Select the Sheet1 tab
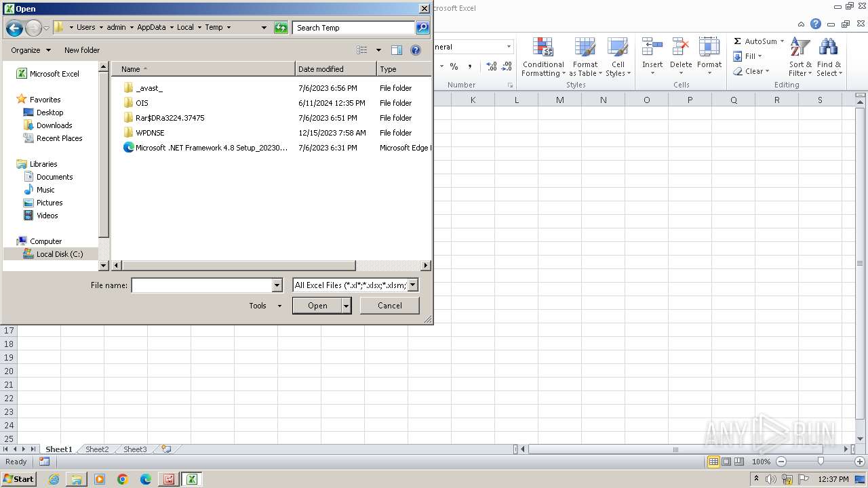Image resolution: width=868 pixels, height=488 pixels. [58, 449]
